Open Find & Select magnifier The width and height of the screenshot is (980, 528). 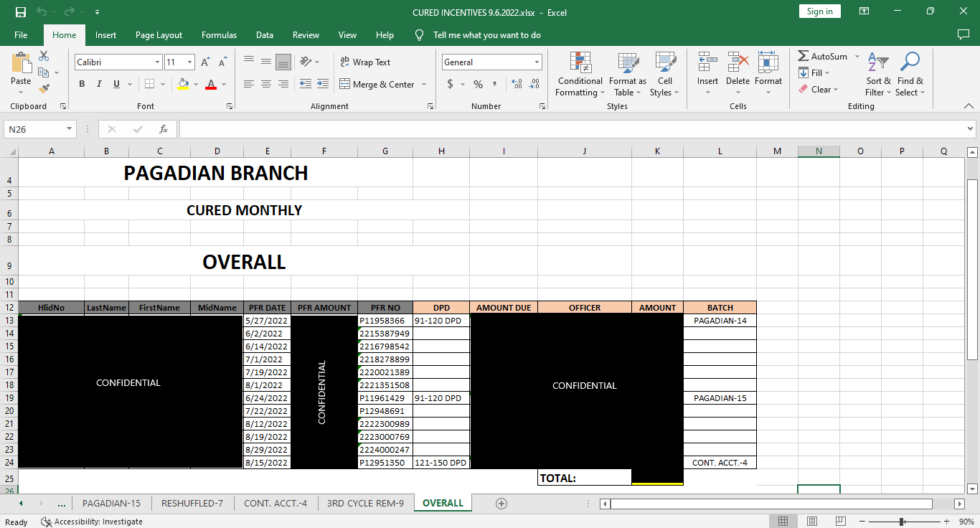pos(910,74)
